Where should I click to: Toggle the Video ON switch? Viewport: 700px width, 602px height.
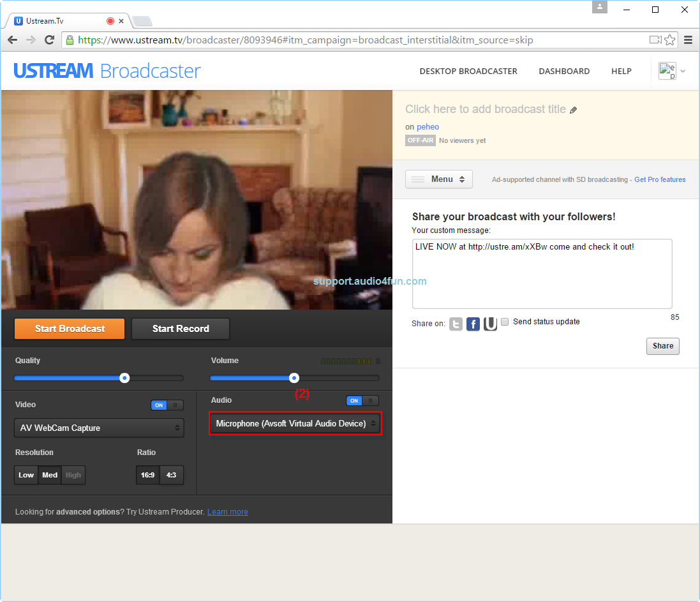tap(167, 405)
